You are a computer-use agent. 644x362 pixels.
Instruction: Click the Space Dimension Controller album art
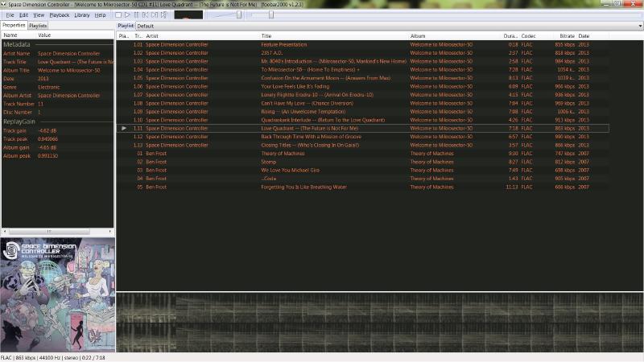(57, 294)
